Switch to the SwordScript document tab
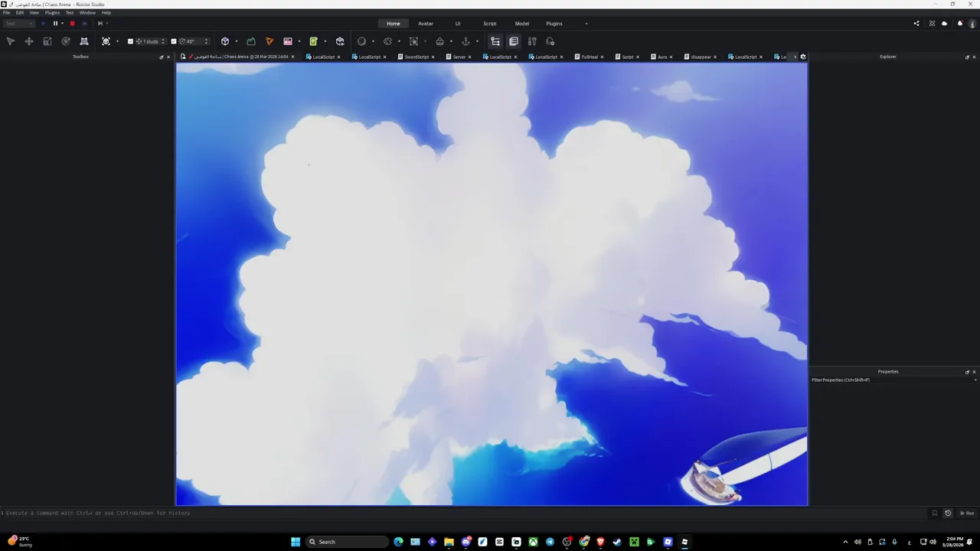This screenshot has height=551, width=980. [x=416, y=57]
